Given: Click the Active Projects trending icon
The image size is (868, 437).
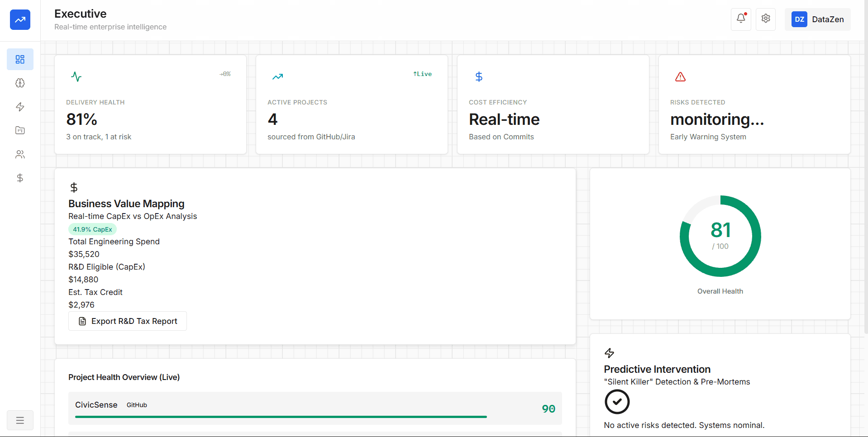Looking at the screenshot, I should tap(278, 76).
